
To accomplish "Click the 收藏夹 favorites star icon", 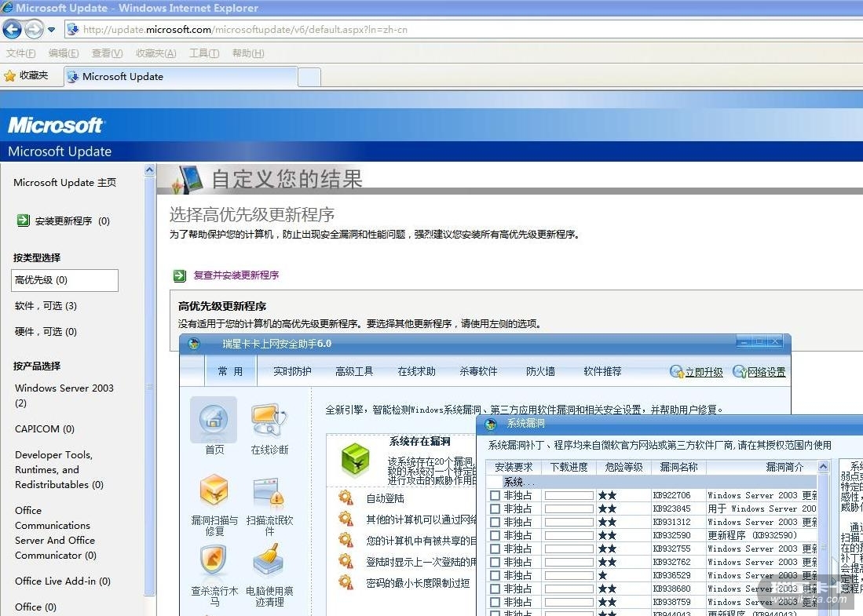I will 10,76.
